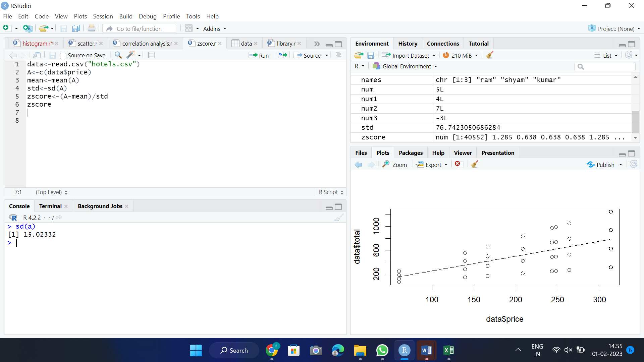Screen dimensions: 644x362
Task: Click the environment search box
Action: click(605, 66)
